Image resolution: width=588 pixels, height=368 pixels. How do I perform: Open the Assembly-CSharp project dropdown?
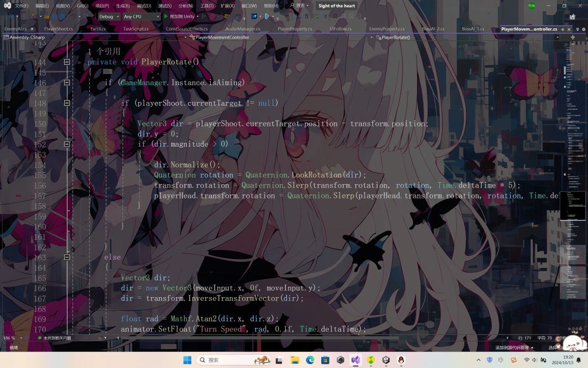[x=95, y=37]
